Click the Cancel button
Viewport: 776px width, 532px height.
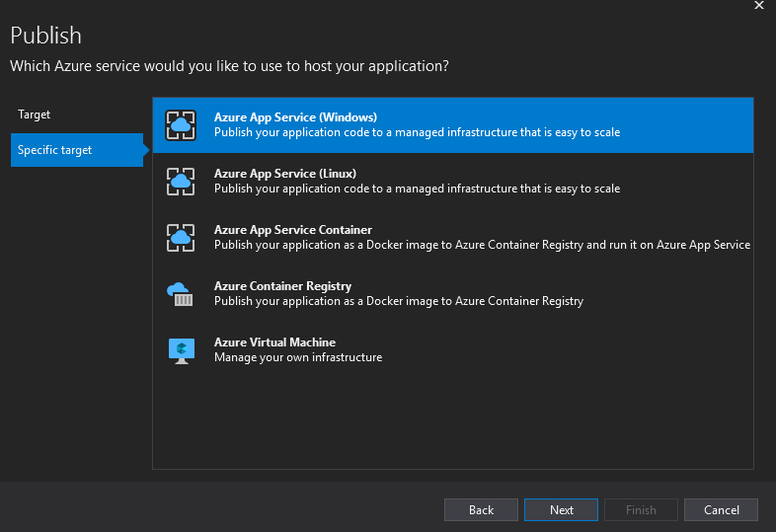[x=721, y=509]
